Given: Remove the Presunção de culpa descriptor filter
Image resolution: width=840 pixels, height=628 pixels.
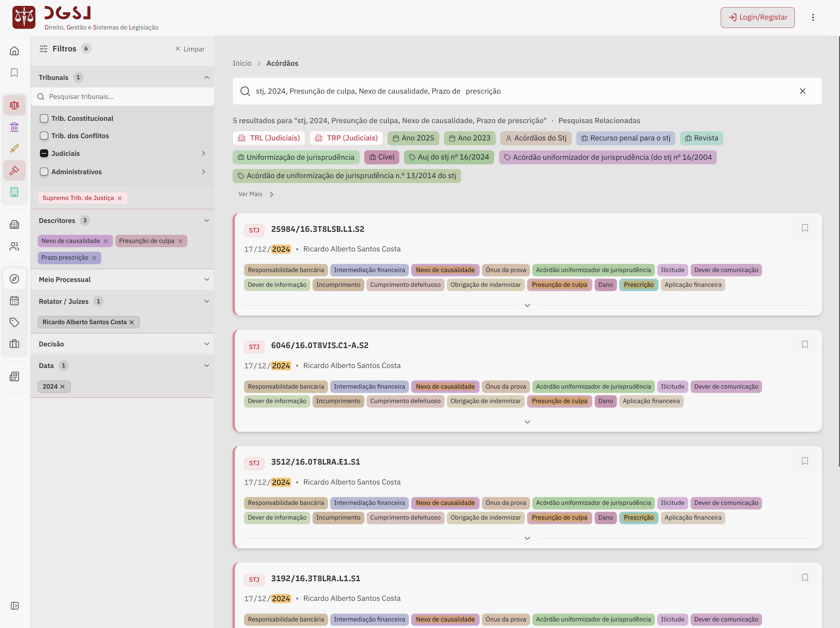Looking at the screenshot, I should (x=181, y=241).
